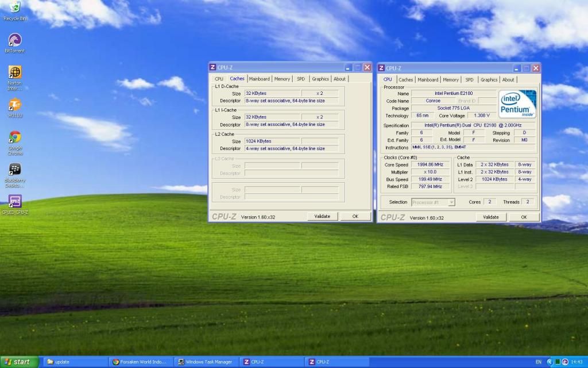Click Validate in the right CPU-Z window
588x368 pixels.
click(x=491, y=217)
